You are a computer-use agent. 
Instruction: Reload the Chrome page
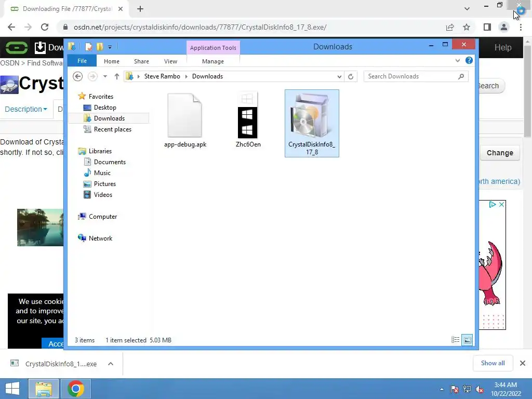(x=45, y=27)
